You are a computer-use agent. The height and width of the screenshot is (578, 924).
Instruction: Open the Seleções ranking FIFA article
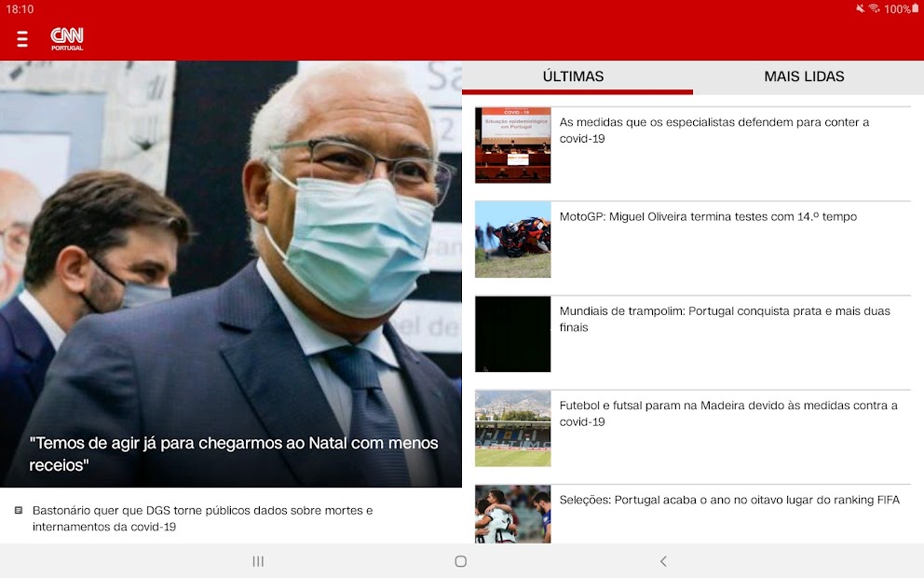point(731,500)
